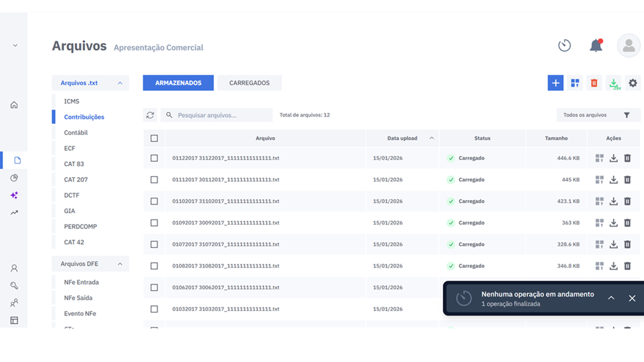Viewport: 644px width, 362px height.
Task: Open the purple sparkle AI icon
Action: (x=14, y=195)
